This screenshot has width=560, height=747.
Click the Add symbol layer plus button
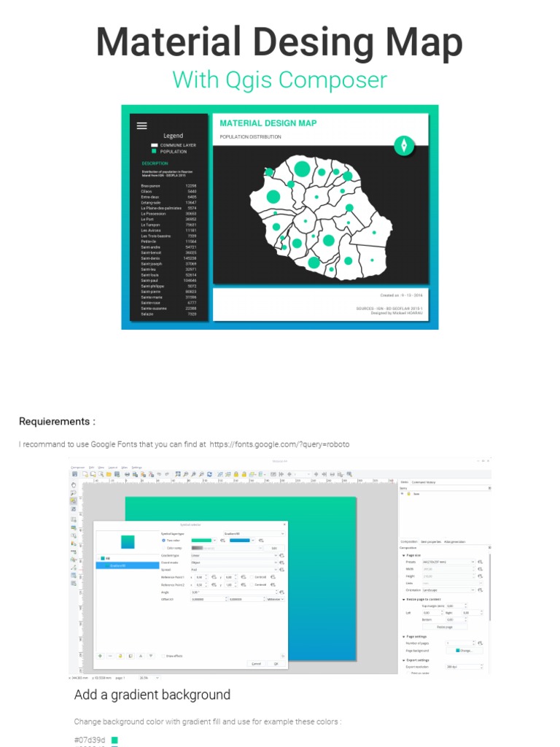point(100,656)
